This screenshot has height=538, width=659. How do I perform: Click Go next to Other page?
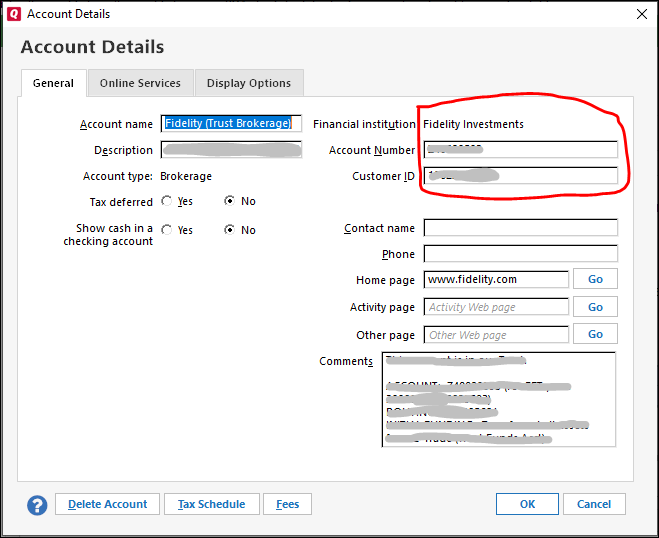click(595, 334)
